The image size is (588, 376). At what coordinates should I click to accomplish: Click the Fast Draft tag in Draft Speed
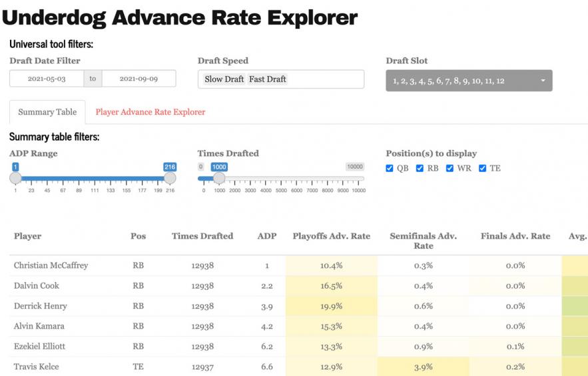click(x=268, y=79)
